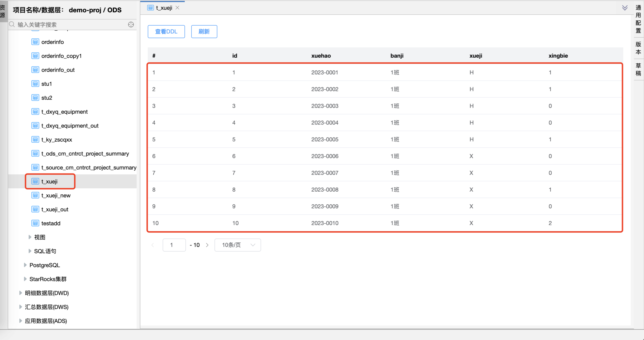Click the locate target icon beside search
The height and width of the screenshot is (340, 644).
[x=131, y=24]
